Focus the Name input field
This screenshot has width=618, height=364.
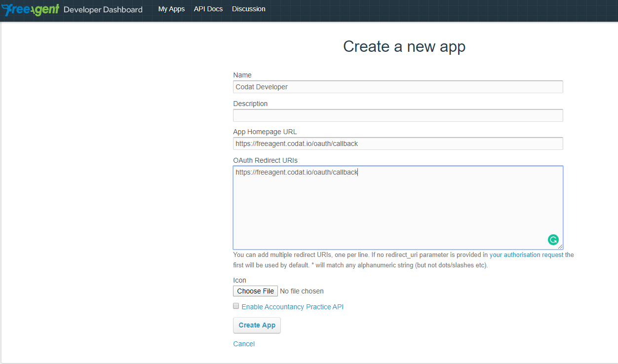click(x=398, y=87)
